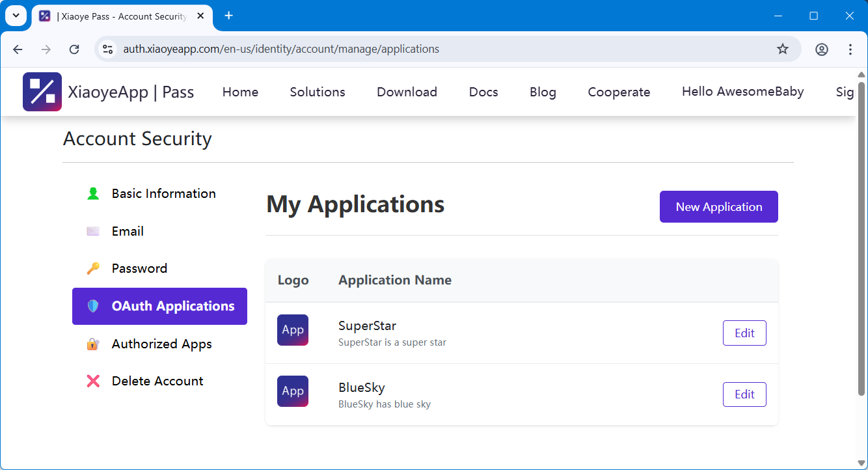The width and height of the screenshot is (868, 470).
Task: Open Basic Information in the sidebar
Action: [x=163, y=193]
